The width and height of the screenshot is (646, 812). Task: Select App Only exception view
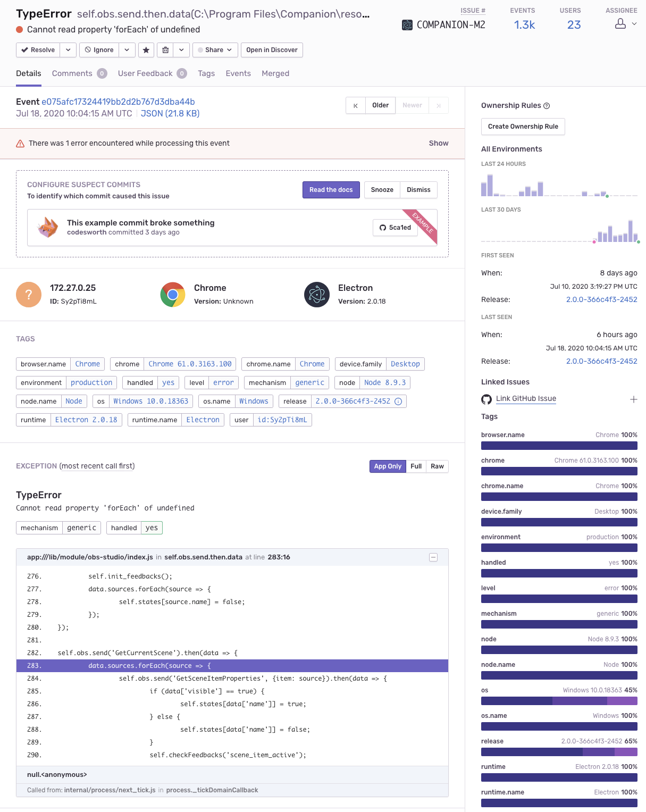(388, 466)
